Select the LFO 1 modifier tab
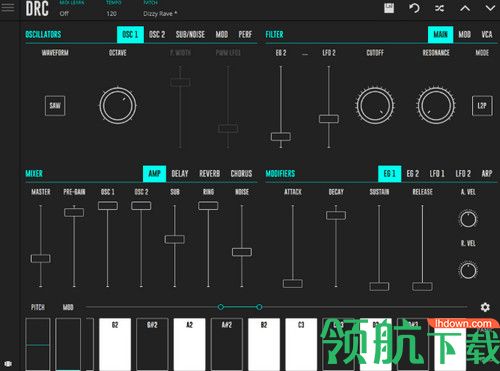This screenshot has width=500, height=371. click(x=437, y=174)
